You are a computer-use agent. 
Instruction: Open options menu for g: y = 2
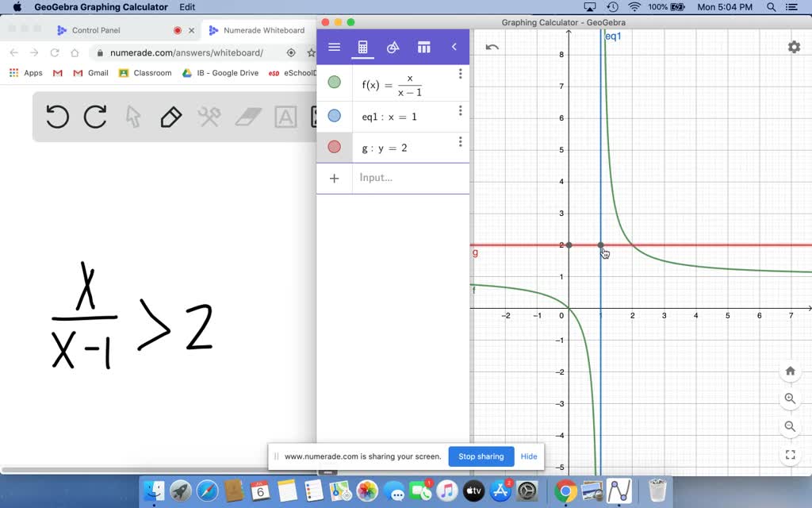(460, 142)
